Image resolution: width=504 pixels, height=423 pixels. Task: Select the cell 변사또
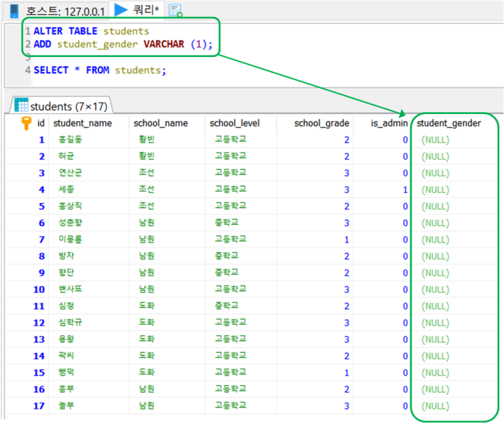pyautogui.click(x=71, y=289)
